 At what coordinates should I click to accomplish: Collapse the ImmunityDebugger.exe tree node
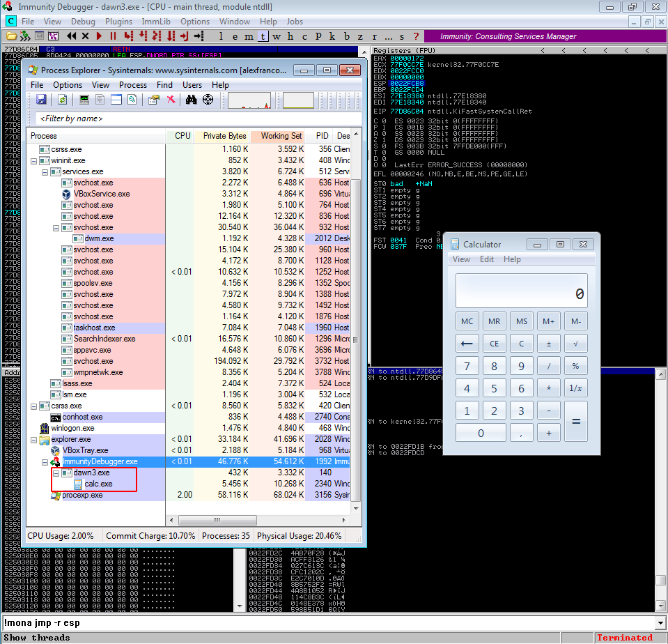tap(45, 462)
